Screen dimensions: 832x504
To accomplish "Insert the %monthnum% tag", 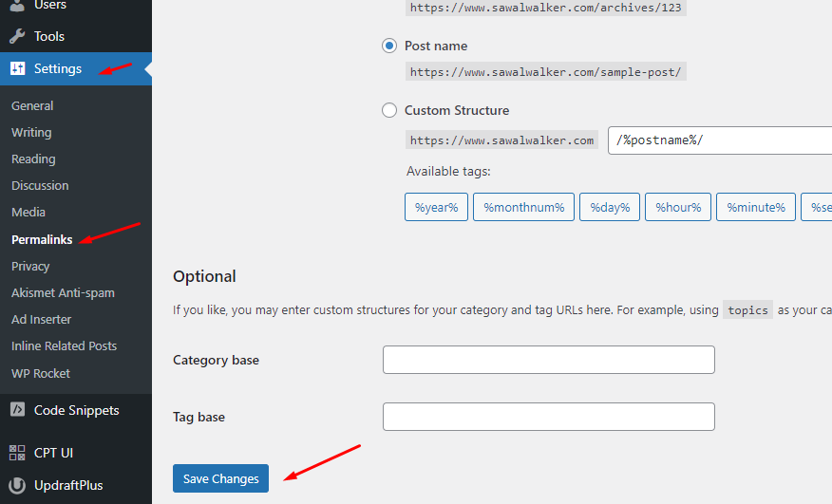I will 523,207.
